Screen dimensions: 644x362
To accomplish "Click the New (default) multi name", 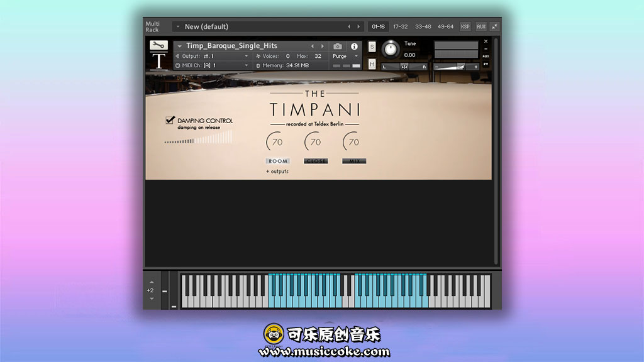I will coord(206,26).
